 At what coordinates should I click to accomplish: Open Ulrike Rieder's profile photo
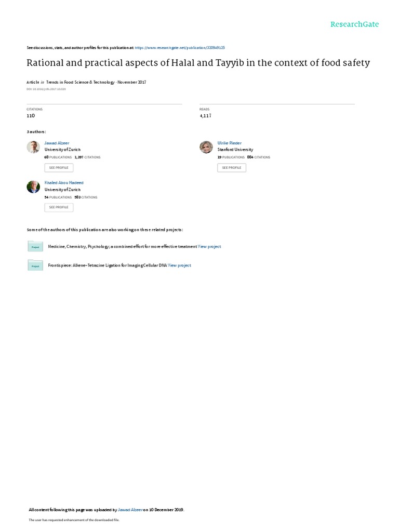(206, 147)
